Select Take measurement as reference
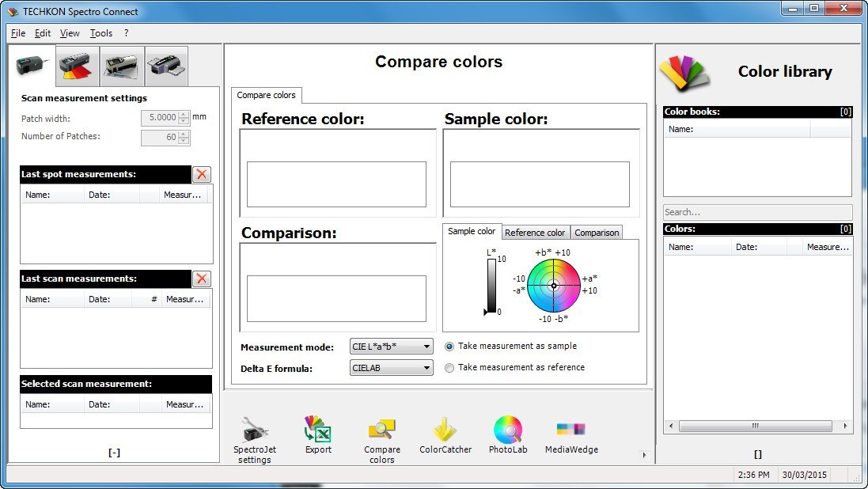The image size is (868, 489). pyautogui.click(x=449, y=368)
